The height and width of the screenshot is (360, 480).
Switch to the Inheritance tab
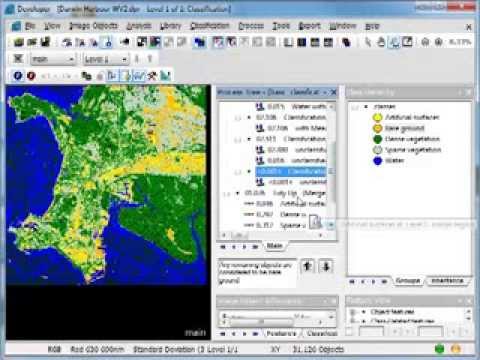click(x=447, y=281)
